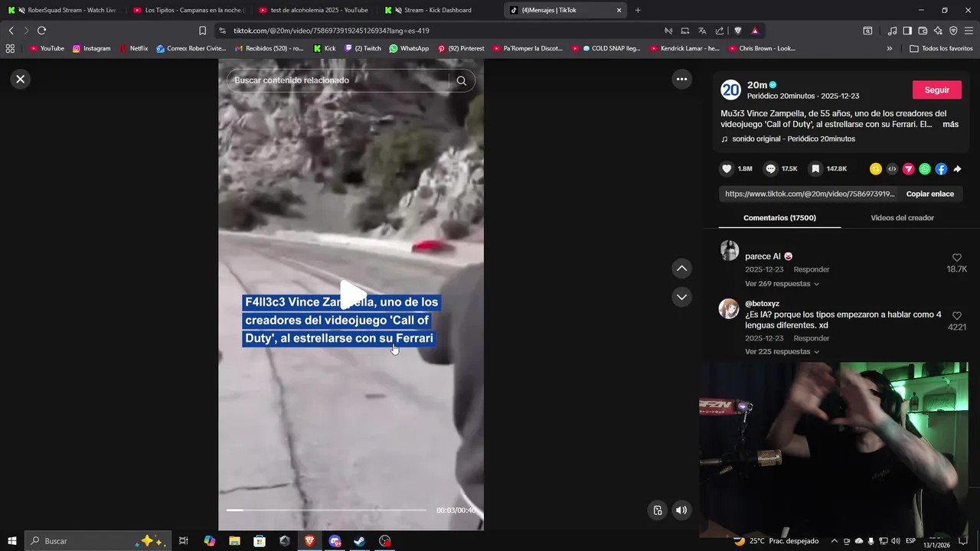The image size is (980, 551).
Task: Open 'Todos los favoritos' folder
Action: coord(941,48)
